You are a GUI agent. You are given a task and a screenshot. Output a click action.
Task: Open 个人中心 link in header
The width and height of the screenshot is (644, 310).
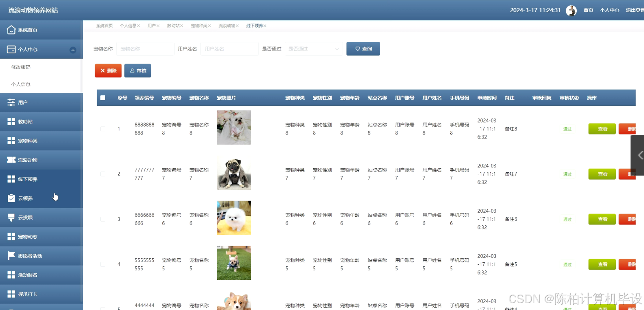[609, 10]
